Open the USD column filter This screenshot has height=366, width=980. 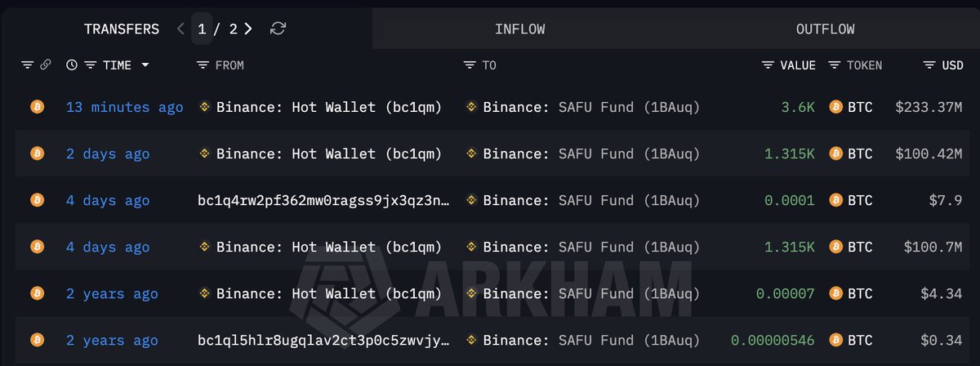[x=929, y=65]
